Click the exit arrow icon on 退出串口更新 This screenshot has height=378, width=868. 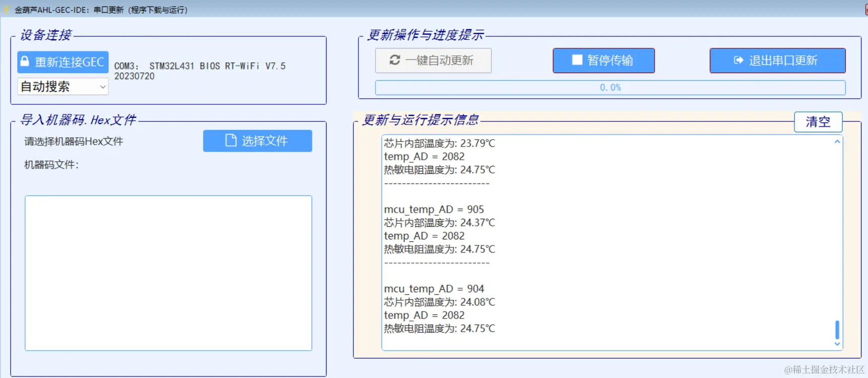click(x=738, y=60)
